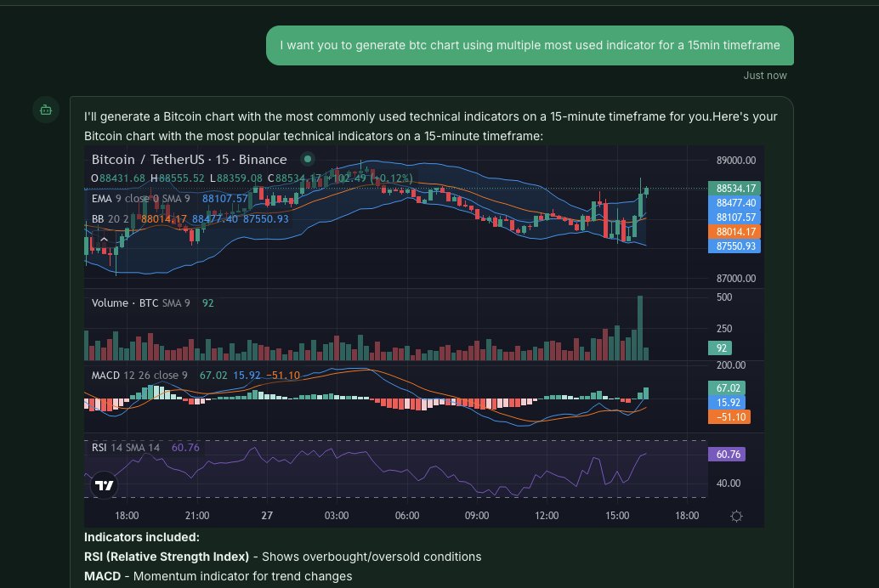
Task: Click the green market status dot
Action: click(307, 159)
